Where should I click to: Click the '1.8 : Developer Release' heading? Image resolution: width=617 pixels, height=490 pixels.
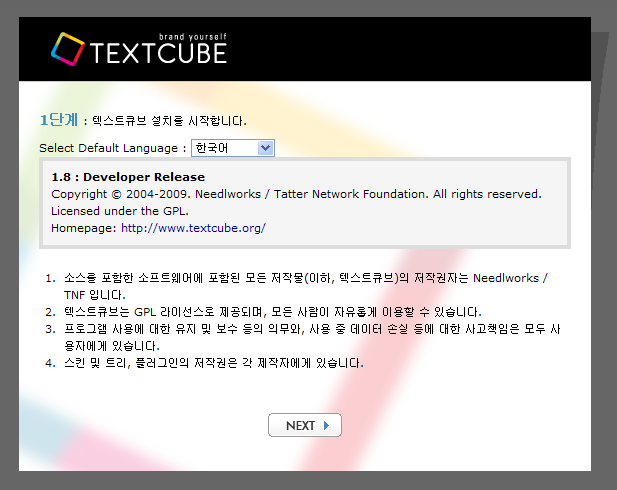tap(128, 177)
